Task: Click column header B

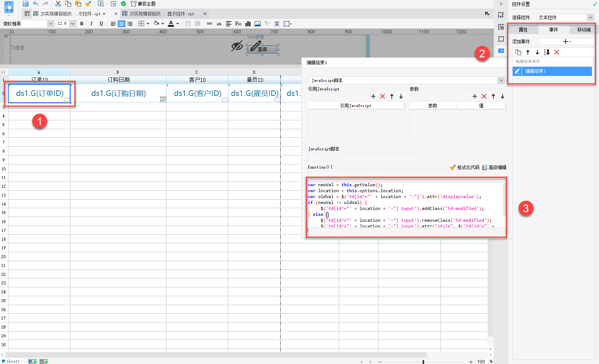Action: click(x=118, y=72)
